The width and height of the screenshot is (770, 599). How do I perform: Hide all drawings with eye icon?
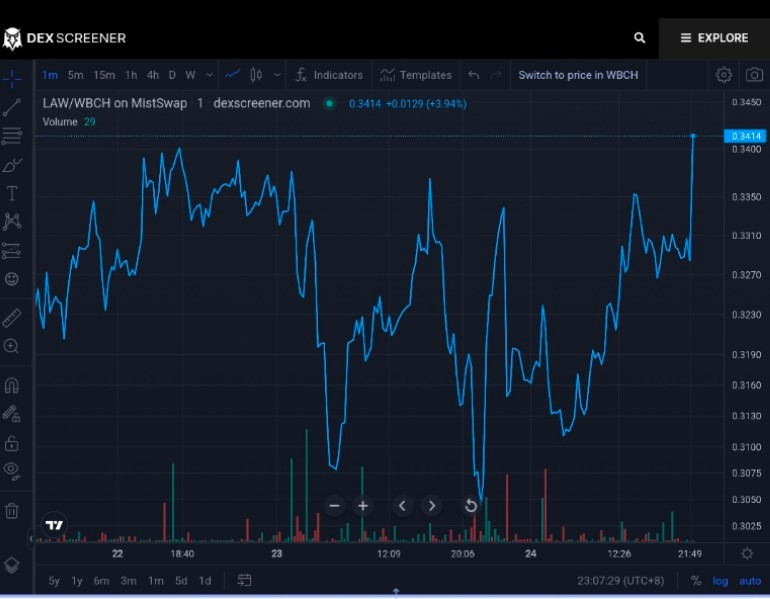(x=12, y=470)
